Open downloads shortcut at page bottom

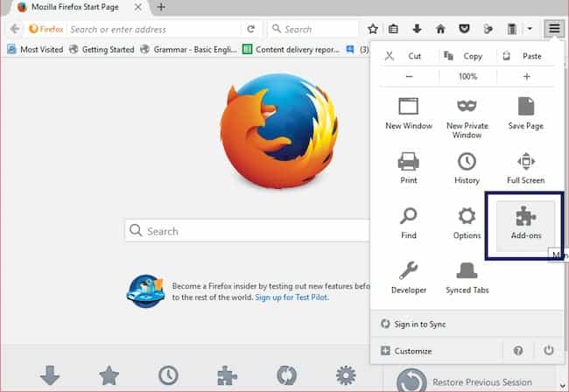click(x=50, y=375)
